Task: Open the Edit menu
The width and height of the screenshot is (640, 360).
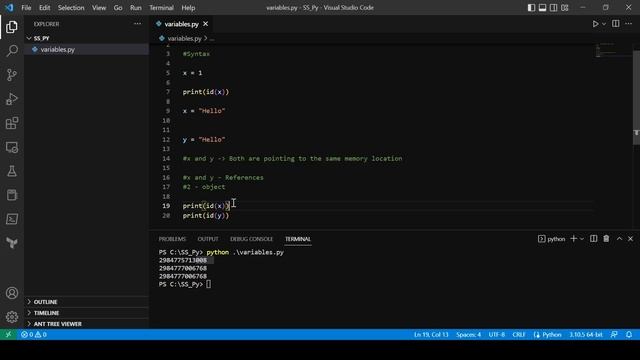Action: (44, 8)
